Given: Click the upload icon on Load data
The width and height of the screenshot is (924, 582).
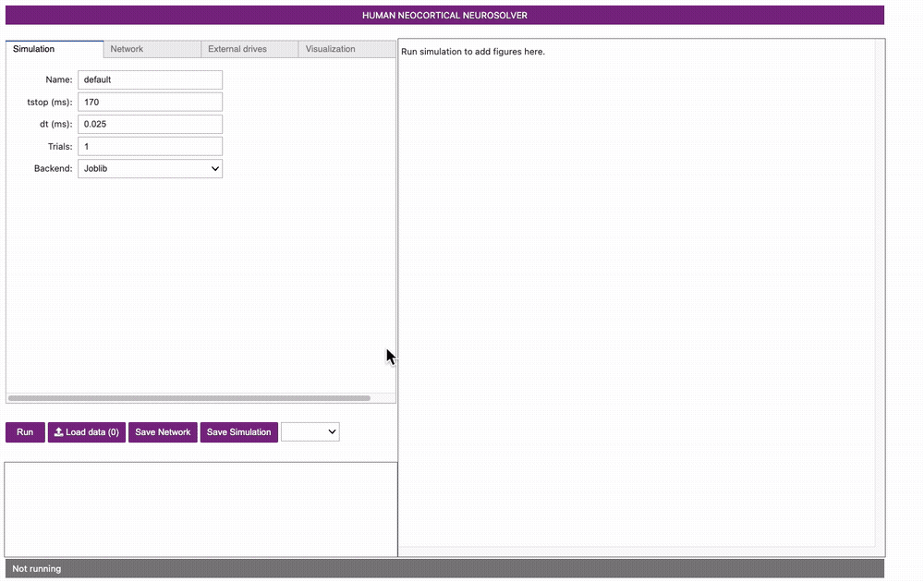Looking at the screenshot, I should (59, 432).
